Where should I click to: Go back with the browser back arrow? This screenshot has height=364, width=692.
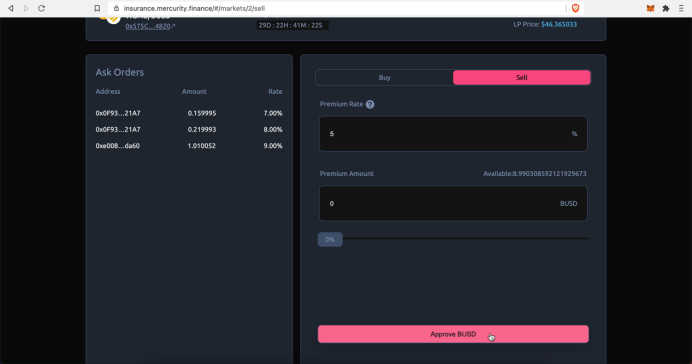[x=11, y=8]
